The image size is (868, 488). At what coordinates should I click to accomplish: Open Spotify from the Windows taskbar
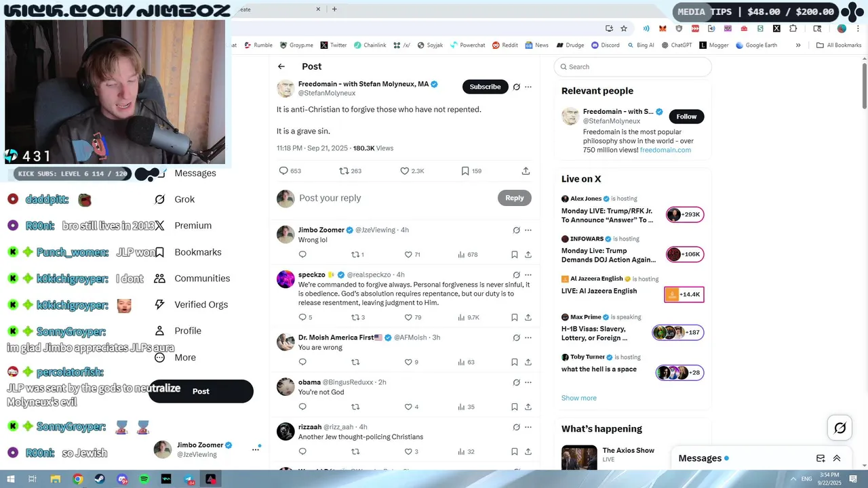pyautogui.click(x=144, y=479)
